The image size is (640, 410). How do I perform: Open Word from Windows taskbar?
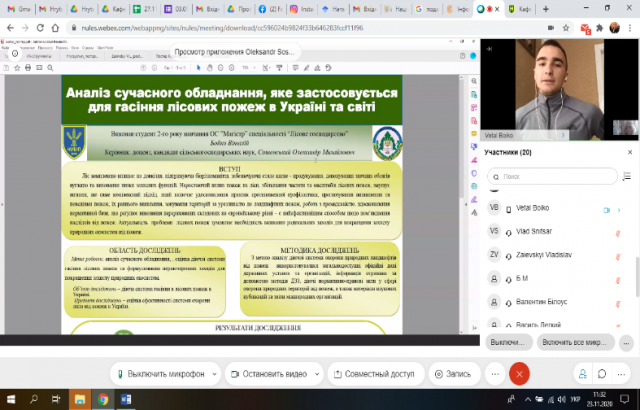click(x=126, y=400)
